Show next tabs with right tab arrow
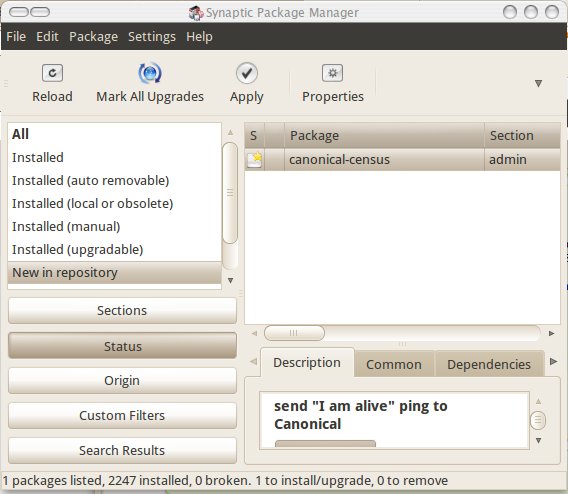 (x=553, y=361)
